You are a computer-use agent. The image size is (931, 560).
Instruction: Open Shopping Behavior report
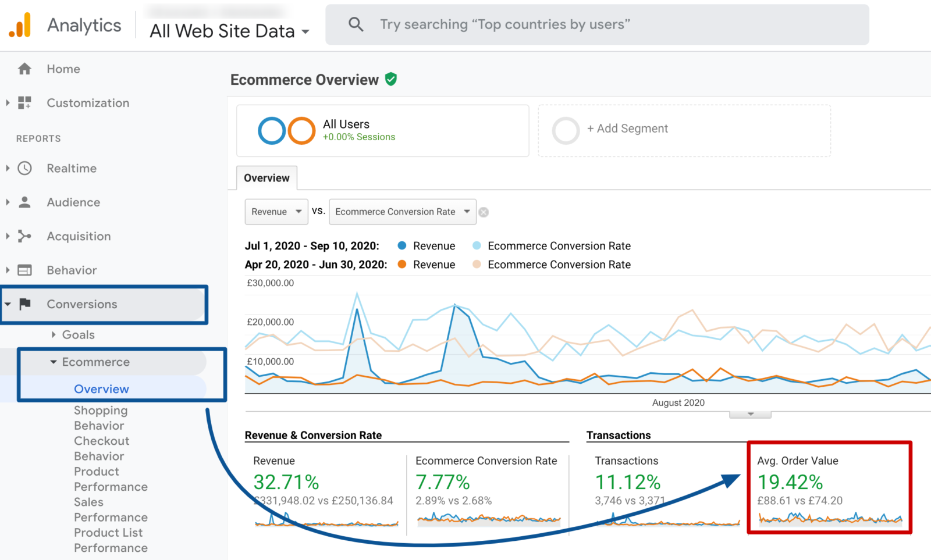click(101, 418)
